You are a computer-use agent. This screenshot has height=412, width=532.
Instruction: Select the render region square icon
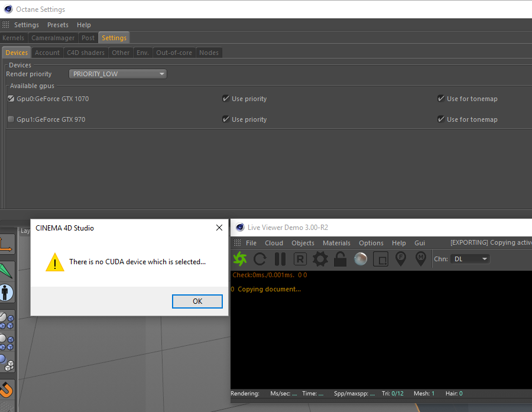pyautogui.click(x=381, y=259)
